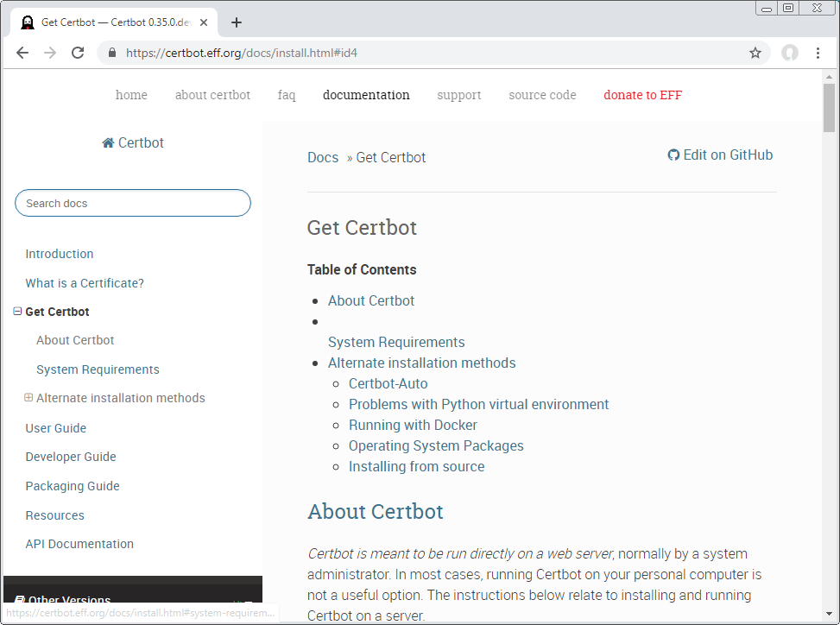Open Introduction in the sidebar
The image size is (840, 625).
pyautogui.click(x=60, y=254)
